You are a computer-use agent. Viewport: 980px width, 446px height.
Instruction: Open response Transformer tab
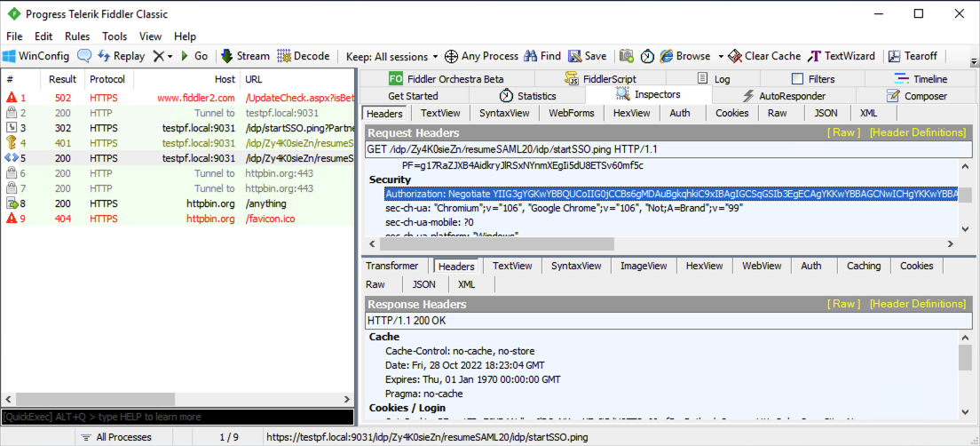click(x=391, y=266)
